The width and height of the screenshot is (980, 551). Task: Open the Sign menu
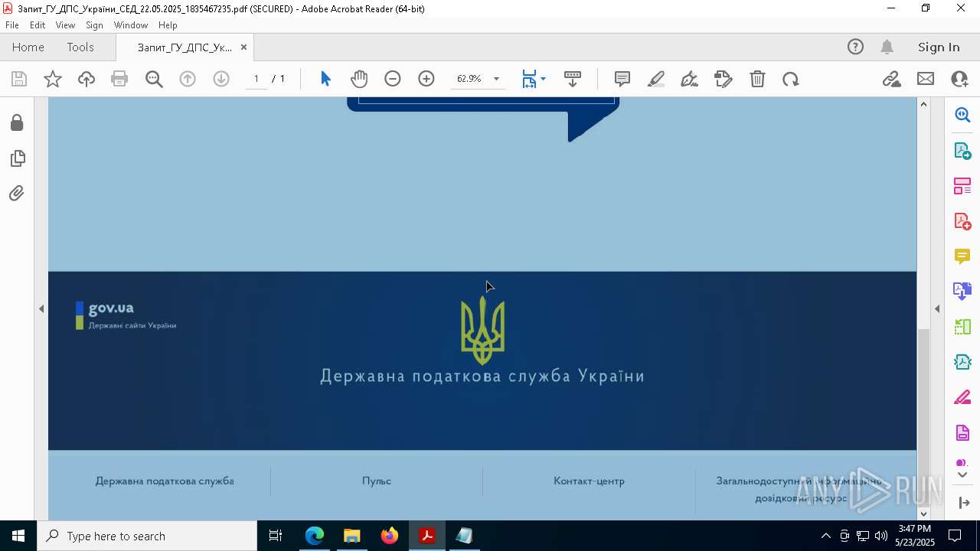[x=94, y=25]
